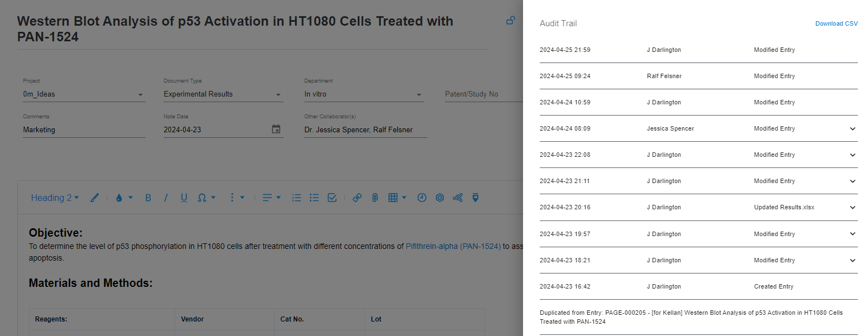Insert a table from the toolbar
The height and width of the screenshot is (336, 868).
(x=394, y=197)
